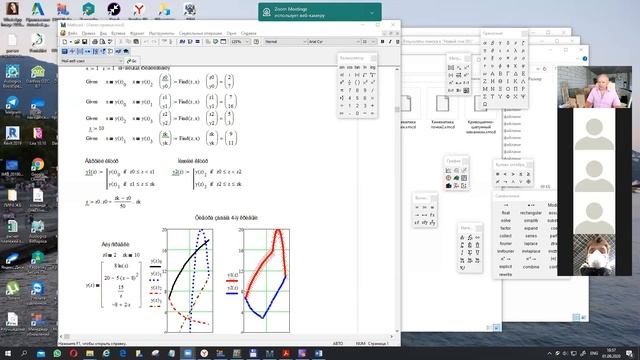Insert surface plot from Graph palette
The width and height of the screenshot is (640, 360).
coord(456,178)
